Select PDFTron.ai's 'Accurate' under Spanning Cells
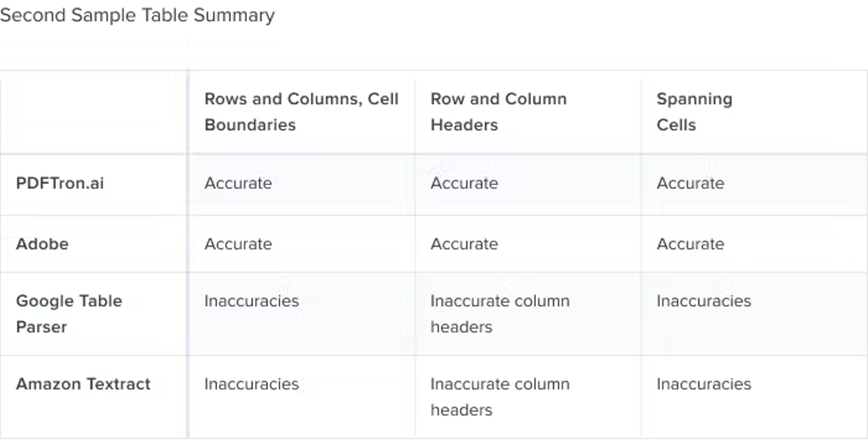This screenshot has height=445, width=868. (x=690, y=183)
